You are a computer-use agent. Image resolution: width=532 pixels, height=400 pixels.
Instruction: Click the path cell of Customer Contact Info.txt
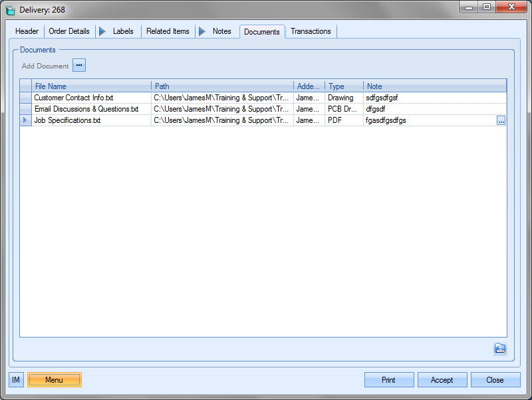[x=222, y=98]
